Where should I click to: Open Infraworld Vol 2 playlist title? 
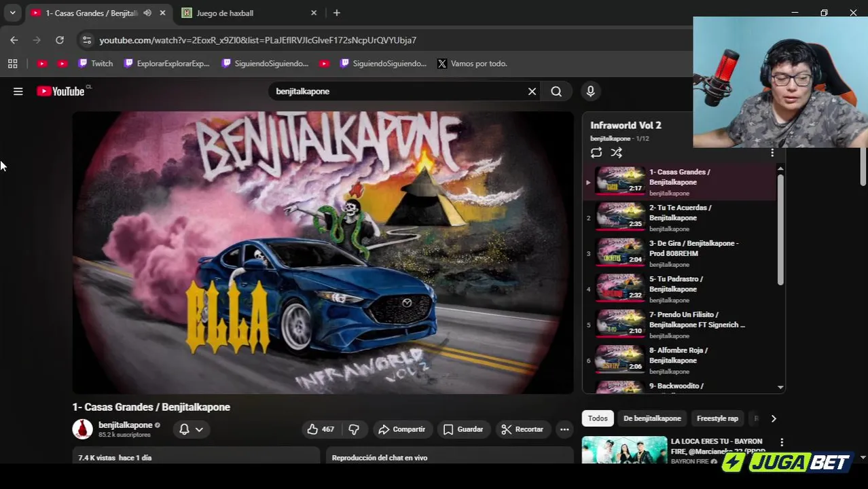pos(626,125)
